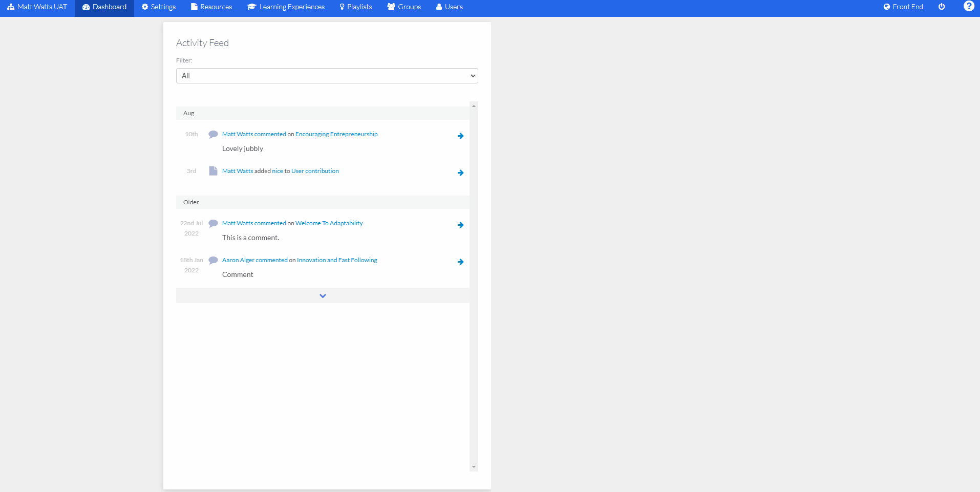Click the speech bubble on Aaron Alger's comment
The image size is (980, 492).
[212, 260]
